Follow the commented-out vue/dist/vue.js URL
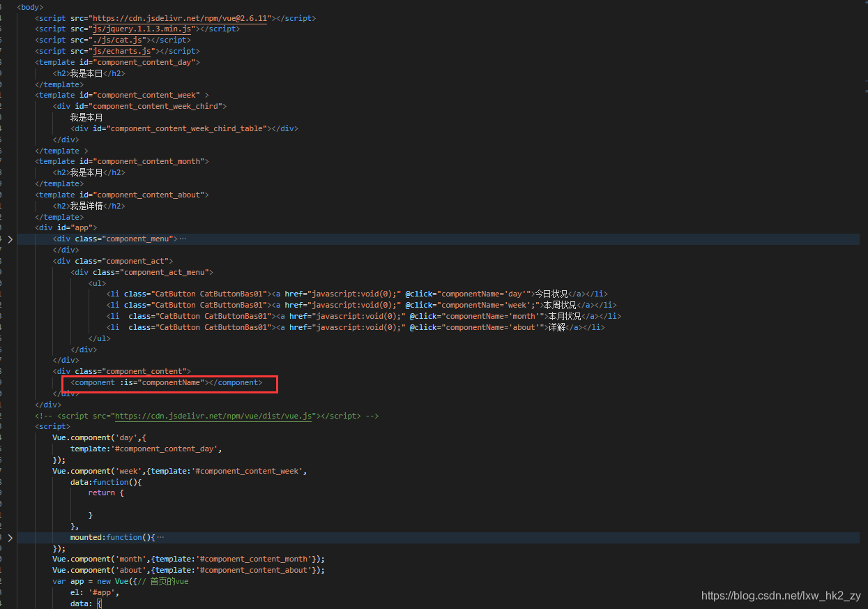Image resolution: width=868 pixels, height=609 pixels. [213, 416]
